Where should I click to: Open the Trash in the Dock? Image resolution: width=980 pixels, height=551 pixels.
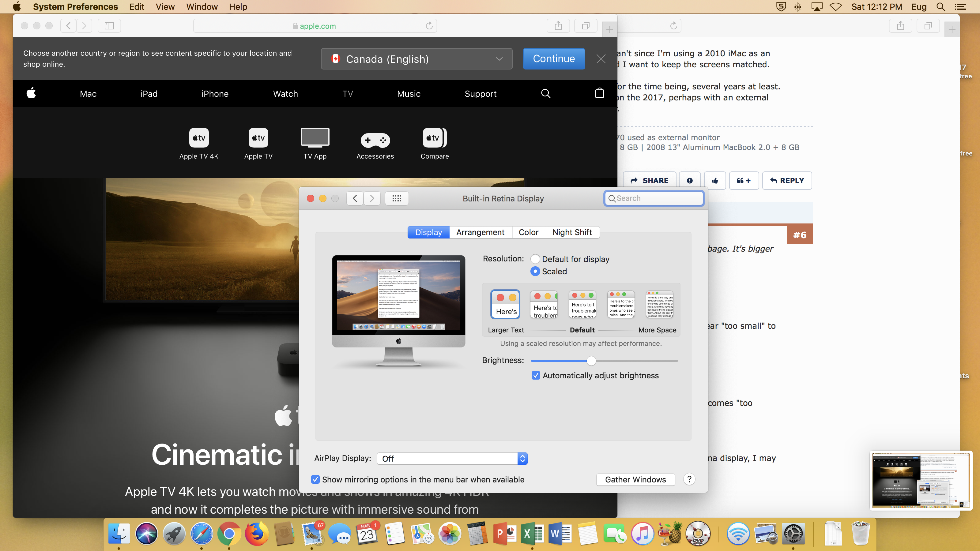point(860,534)
